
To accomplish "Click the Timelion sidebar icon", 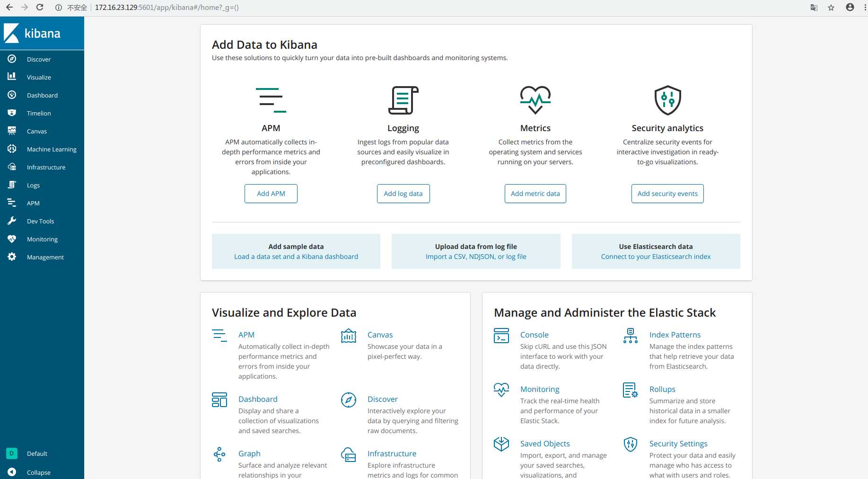I will pos(12,113).
